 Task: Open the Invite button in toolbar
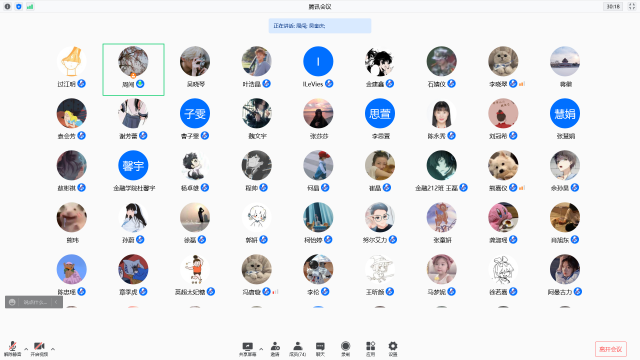(x=275, y=349)
